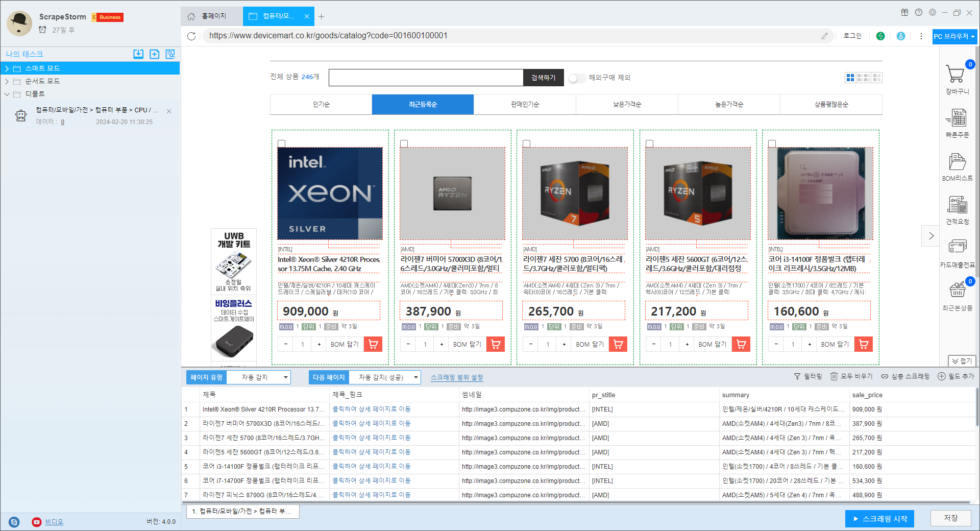Click the green lightning icon in address bar
980x531 pixels.
[880, 36]
